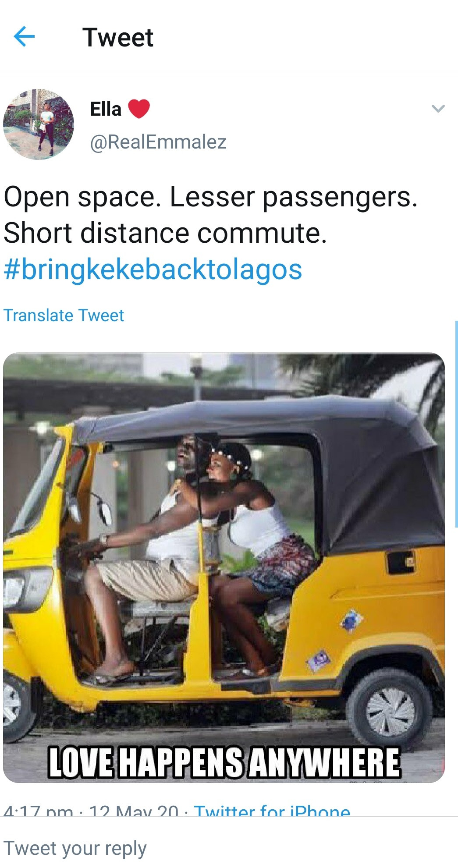The width and height of the screenshot is (458, 868).
Task: Tap the back arrow icon
Action: coord(25,37)
